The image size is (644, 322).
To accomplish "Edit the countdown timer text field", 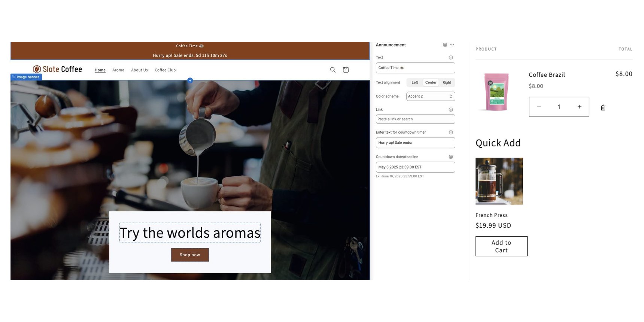I will click(x=415, y=143).
